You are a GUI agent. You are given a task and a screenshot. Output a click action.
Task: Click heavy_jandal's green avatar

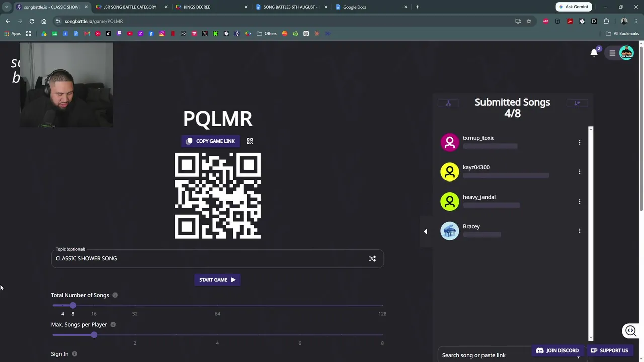click(450, 202)
